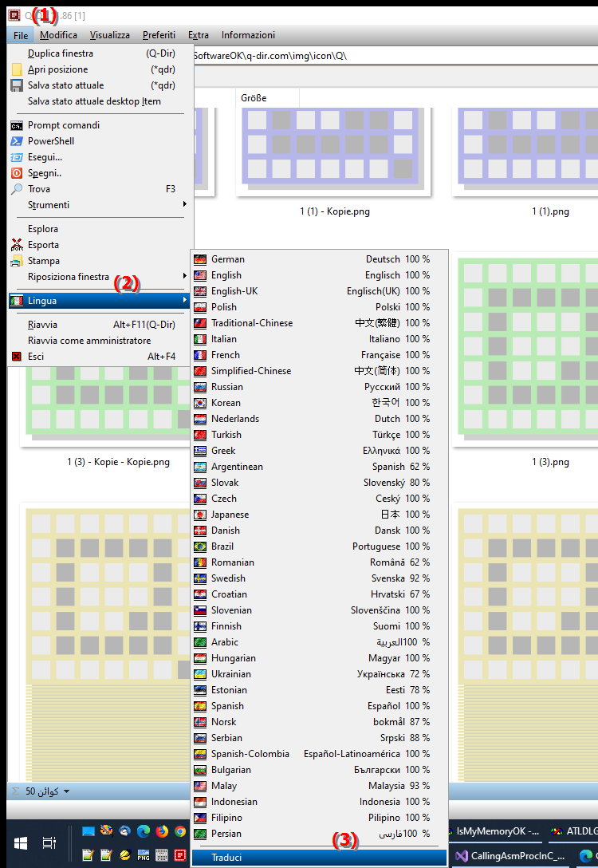Click the Esegui... run icon
This screenshot has height=868, width=598.
[18, 158]
